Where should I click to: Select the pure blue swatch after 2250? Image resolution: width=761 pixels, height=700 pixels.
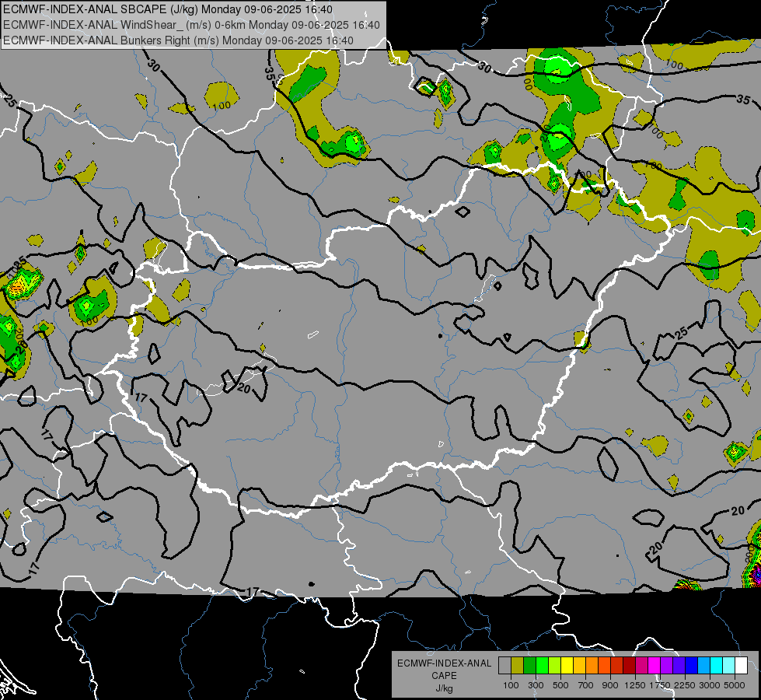[x=692, y=666]
